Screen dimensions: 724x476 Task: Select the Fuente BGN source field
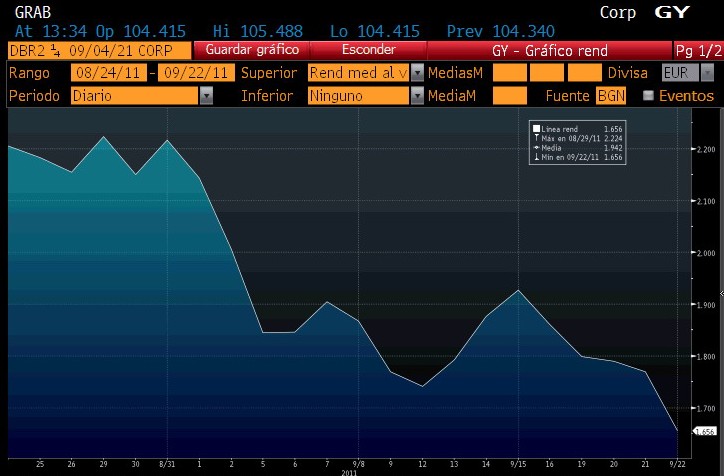(x=610, y=95)
